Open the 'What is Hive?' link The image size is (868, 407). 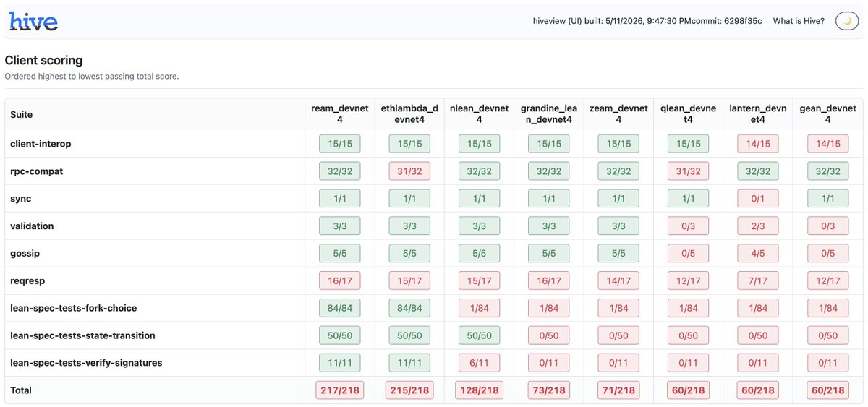pyautogui.click(x=799, y=21)
